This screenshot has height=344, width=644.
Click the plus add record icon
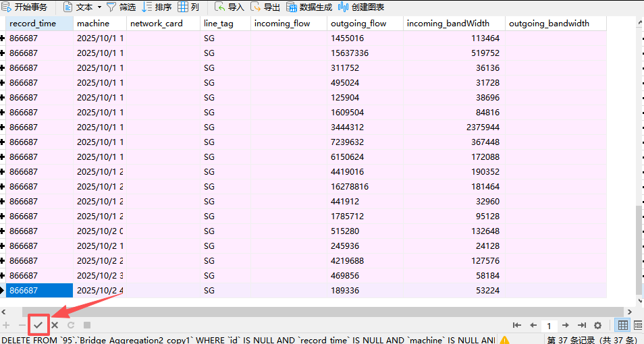(6, 325)
